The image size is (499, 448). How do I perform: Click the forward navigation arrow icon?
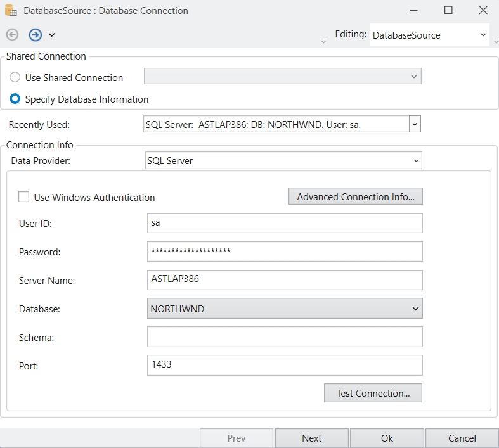point(35,35)
